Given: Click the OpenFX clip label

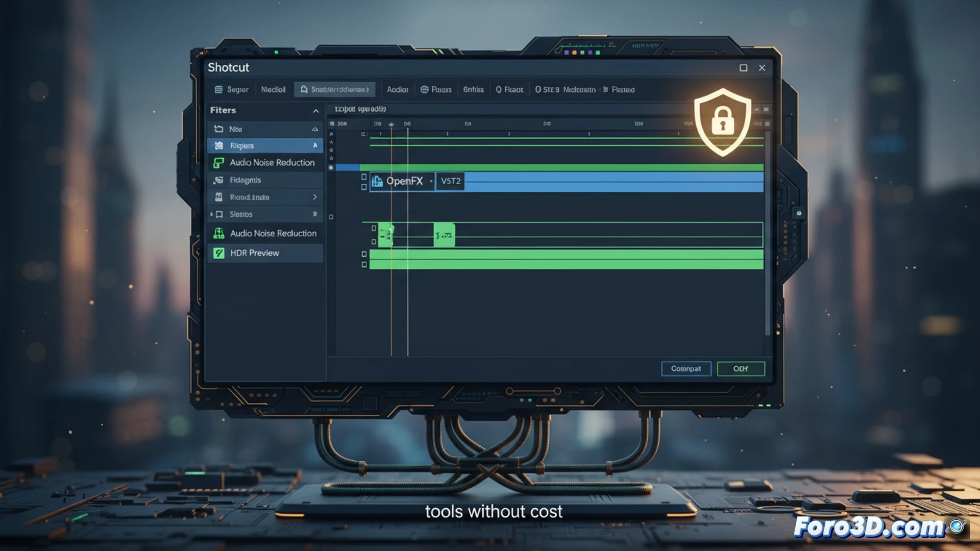Looking at the screenshot, I should 404,181.
